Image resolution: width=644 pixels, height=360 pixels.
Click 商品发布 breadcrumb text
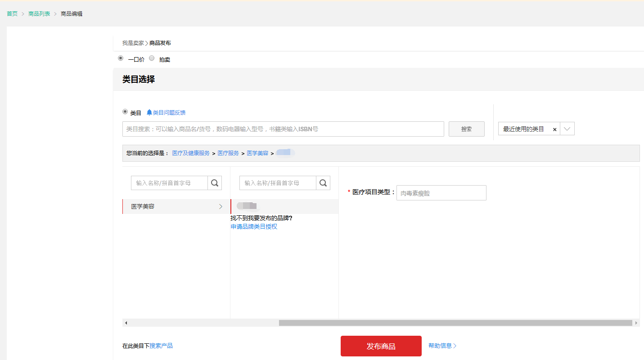pos(160,43)
